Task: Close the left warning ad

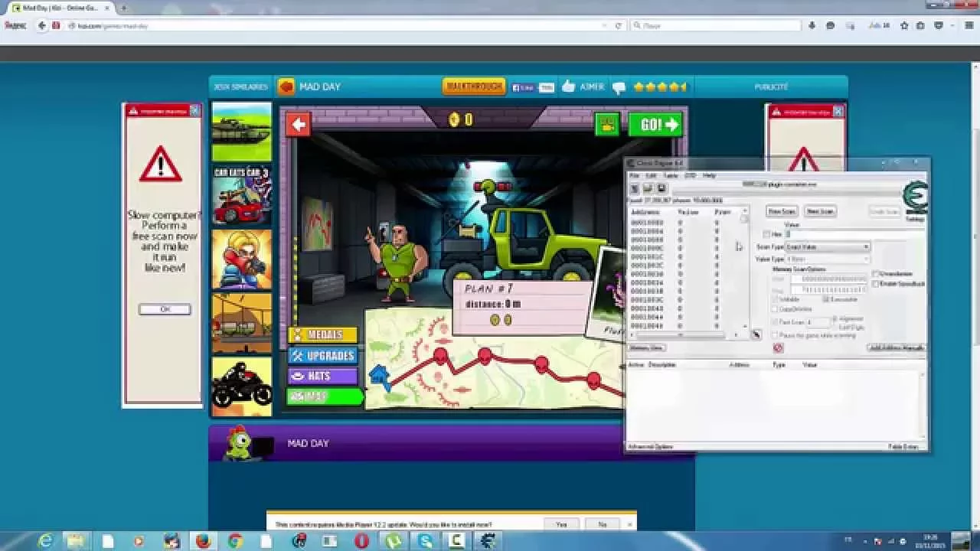Action: [194, 111]
